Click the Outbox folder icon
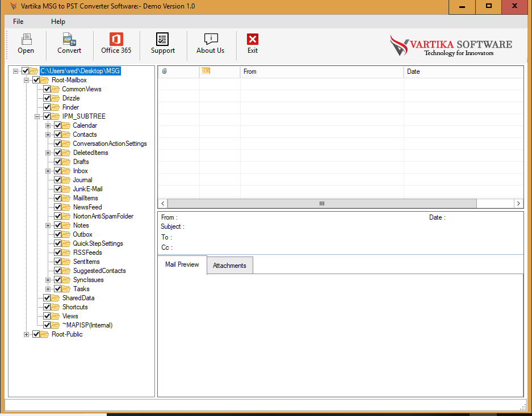532x416 pixels. coord(66,234)
